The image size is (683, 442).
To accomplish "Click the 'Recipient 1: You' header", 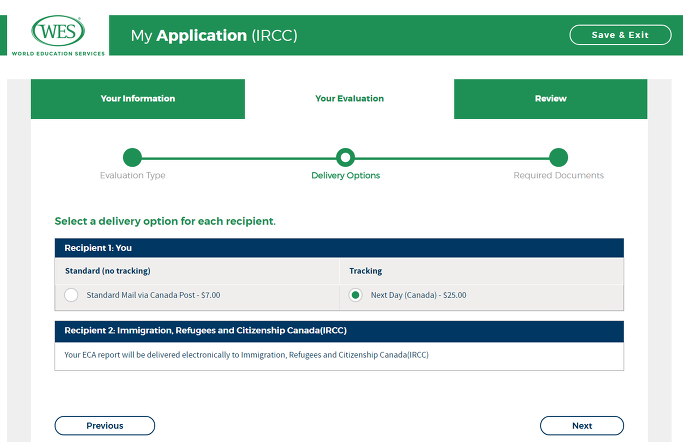I will 339,248.
